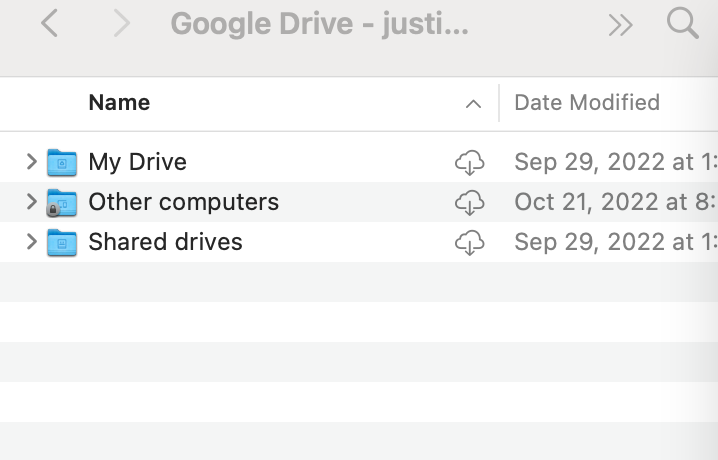Select the Shared drives row name
The image size is (718, 460).
pyautogui.click(x=165, y=242)
